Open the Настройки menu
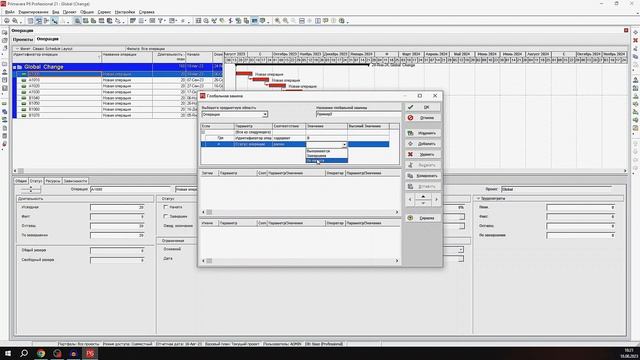The height and width of the screenshot is (360, 640). (125, 12)
